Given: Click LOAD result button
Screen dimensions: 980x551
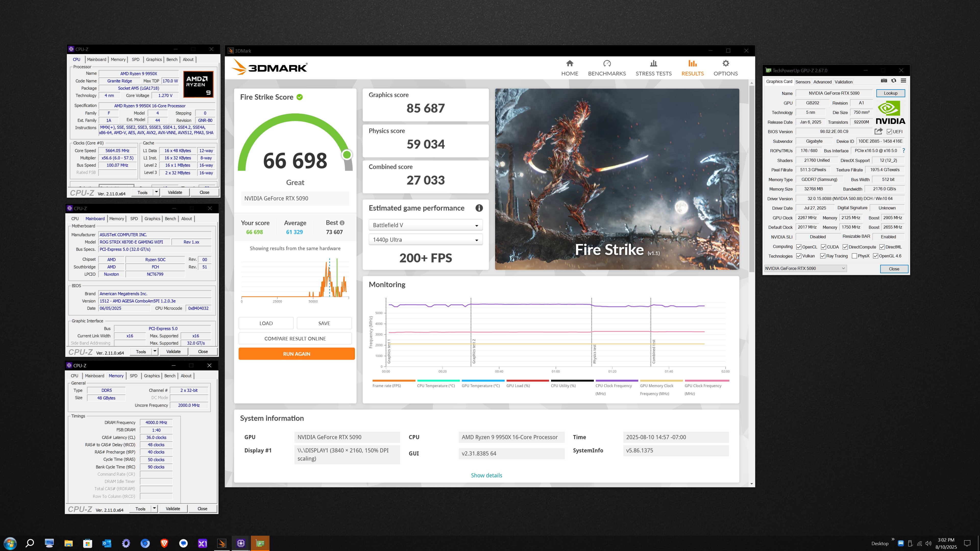Looking at the screenshot, I should point(266,323).
